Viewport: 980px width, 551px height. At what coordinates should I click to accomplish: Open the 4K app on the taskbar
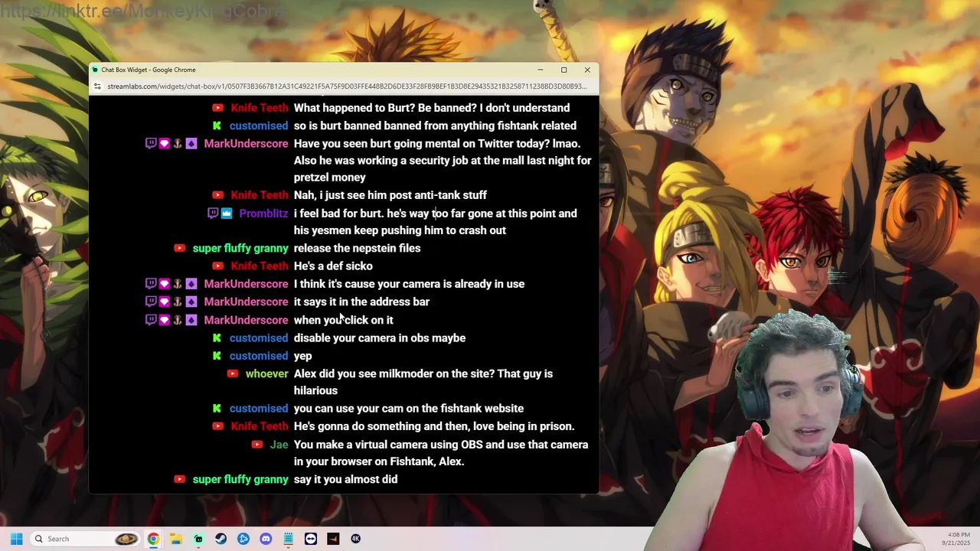point(355,539)
